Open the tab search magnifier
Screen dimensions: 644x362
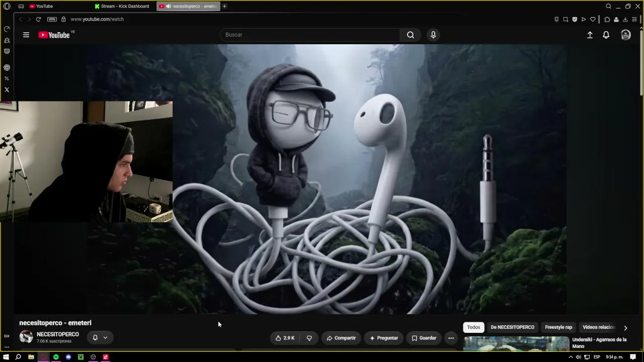point(608,6)
